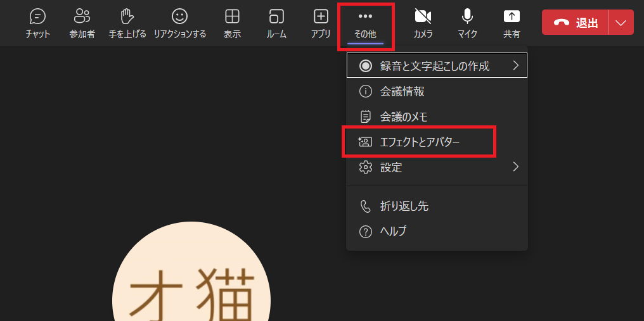Open リアクションする reactions smiley
644x321 pixels.
click(x=180, y=23)
